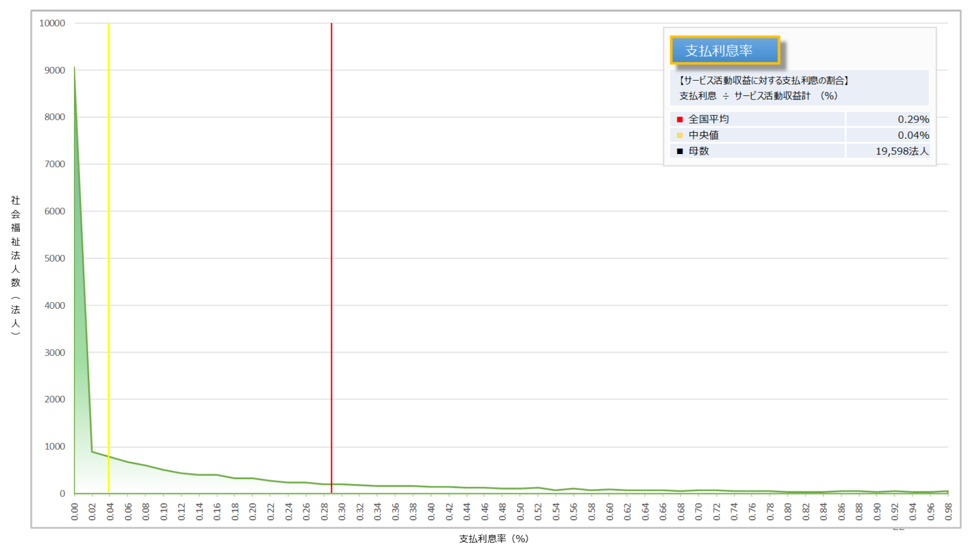Select the 0.04% median value cell

(913, 135)
